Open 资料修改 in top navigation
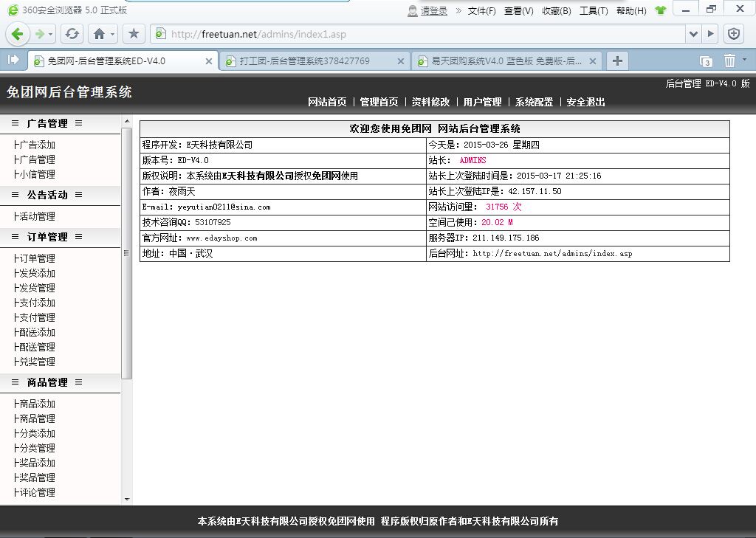756x538 pixels. point(430,102)
